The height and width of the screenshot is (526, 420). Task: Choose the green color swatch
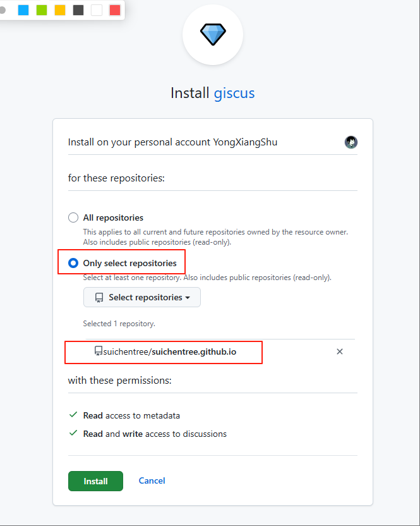coord(42,10)
